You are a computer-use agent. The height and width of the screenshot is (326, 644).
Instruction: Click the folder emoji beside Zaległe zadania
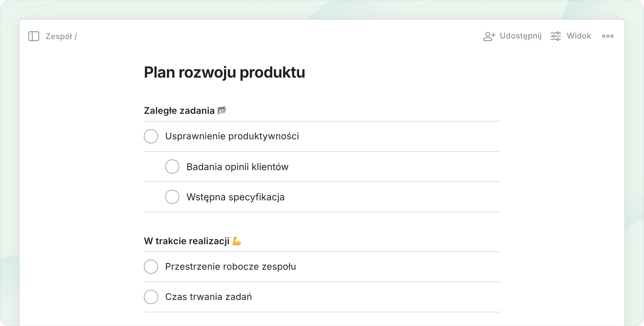(222, 110)
